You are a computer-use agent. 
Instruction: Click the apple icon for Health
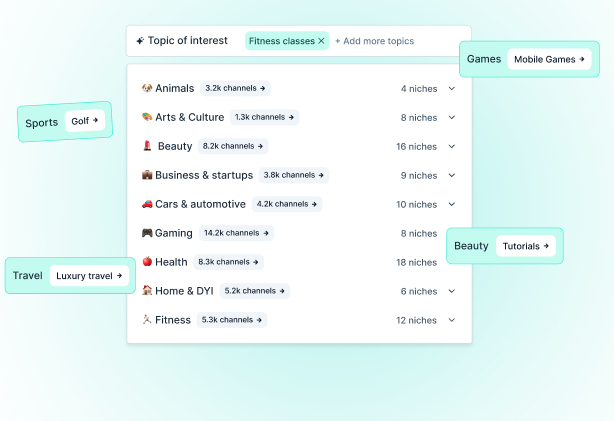coord(147,262)
